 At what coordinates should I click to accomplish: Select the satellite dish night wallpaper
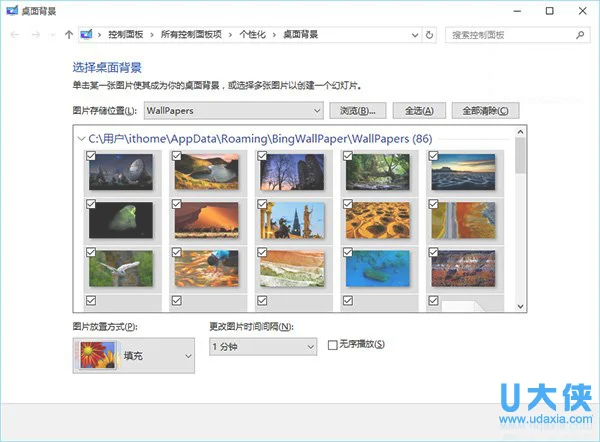pyautogui.click(x=121, y=172)
